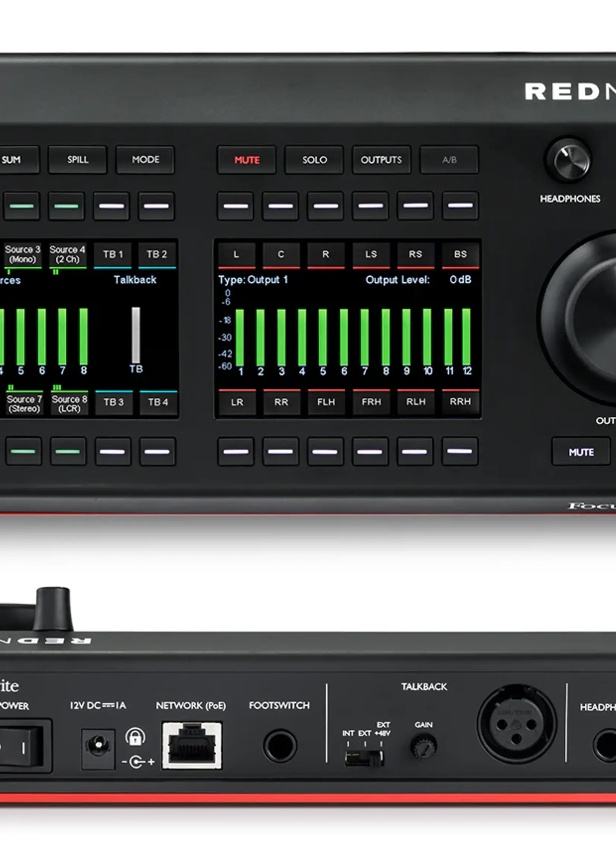Toggle the dimmed A/B button
The height and width of the screenshot is (863, 616).
tap(449, 160)
